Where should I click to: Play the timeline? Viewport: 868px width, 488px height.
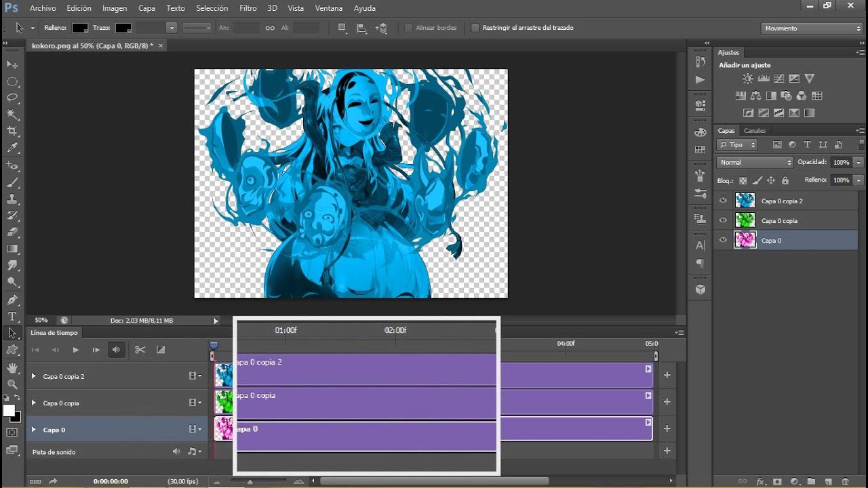coord(76,350)
